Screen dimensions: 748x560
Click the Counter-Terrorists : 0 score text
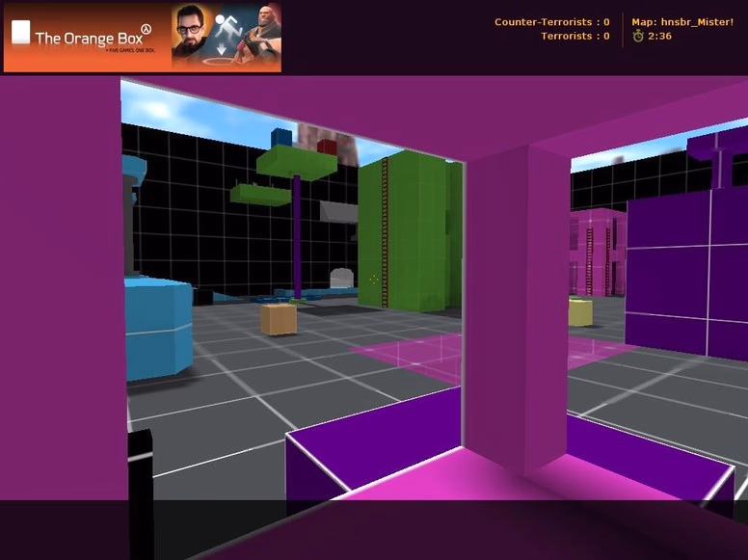pos(552,22)
